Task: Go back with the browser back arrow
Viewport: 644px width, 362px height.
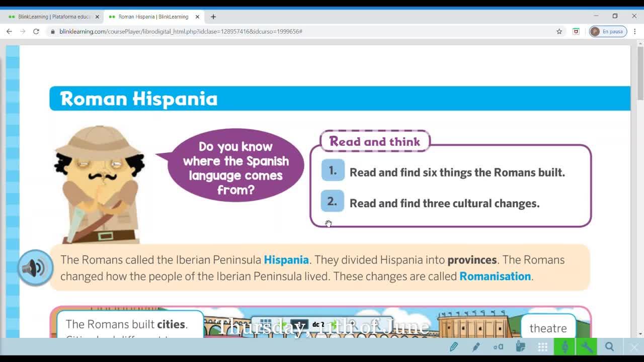Action: [x=9, y=31]
